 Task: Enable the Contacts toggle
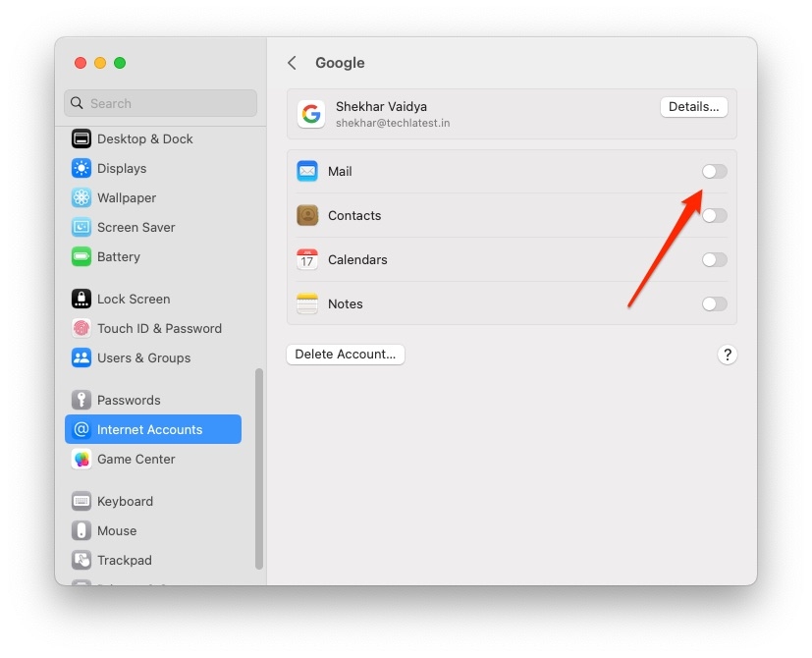pos(715,215)
